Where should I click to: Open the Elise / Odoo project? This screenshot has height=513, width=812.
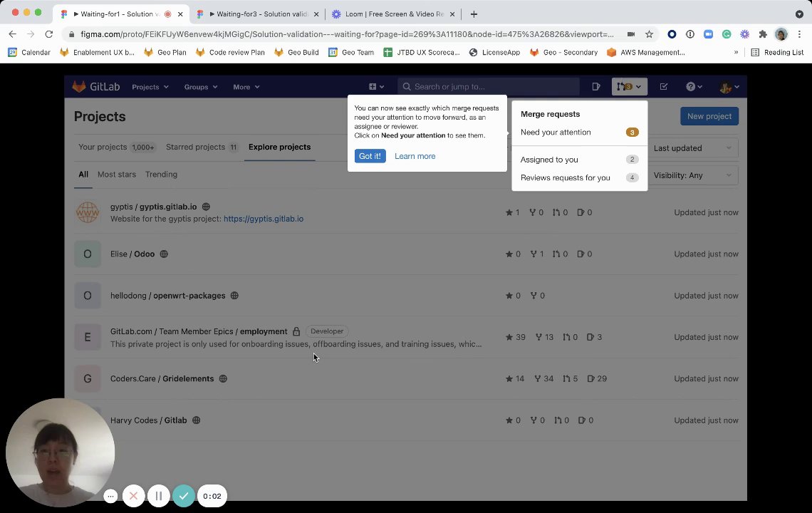tap(132, 254)
